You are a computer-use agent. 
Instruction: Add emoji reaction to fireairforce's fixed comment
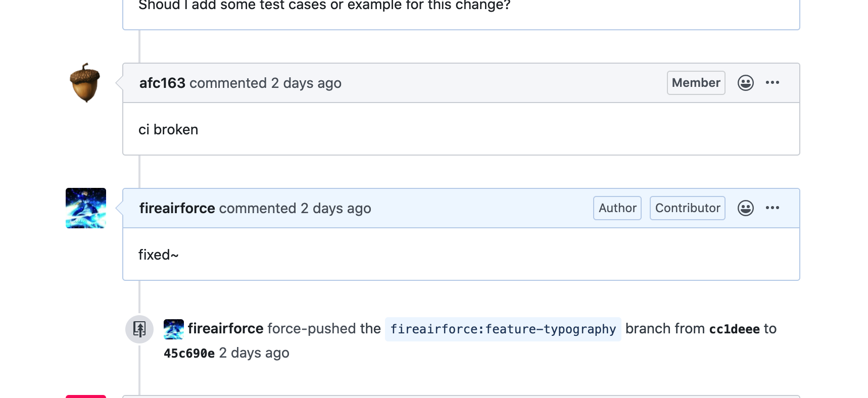coord(745,208)
